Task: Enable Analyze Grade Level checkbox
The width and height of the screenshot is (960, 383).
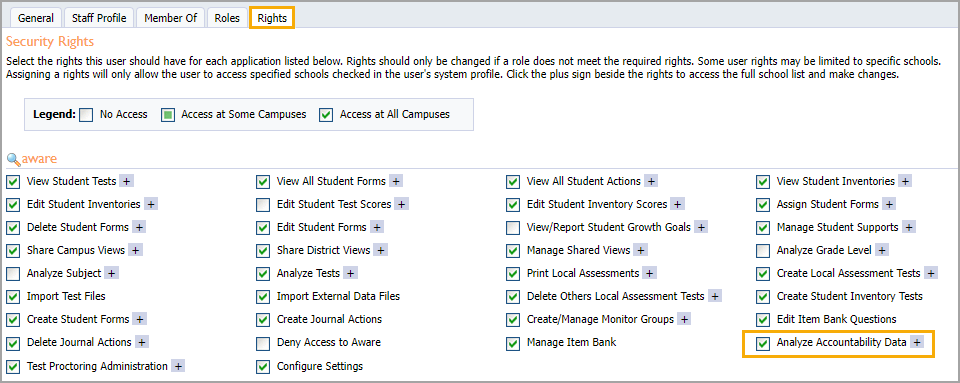Action: pos(762,250)
